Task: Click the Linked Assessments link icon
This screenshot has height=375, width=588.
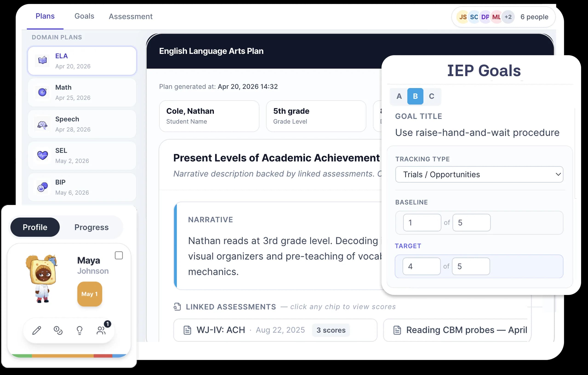Action: coord(177,306)
